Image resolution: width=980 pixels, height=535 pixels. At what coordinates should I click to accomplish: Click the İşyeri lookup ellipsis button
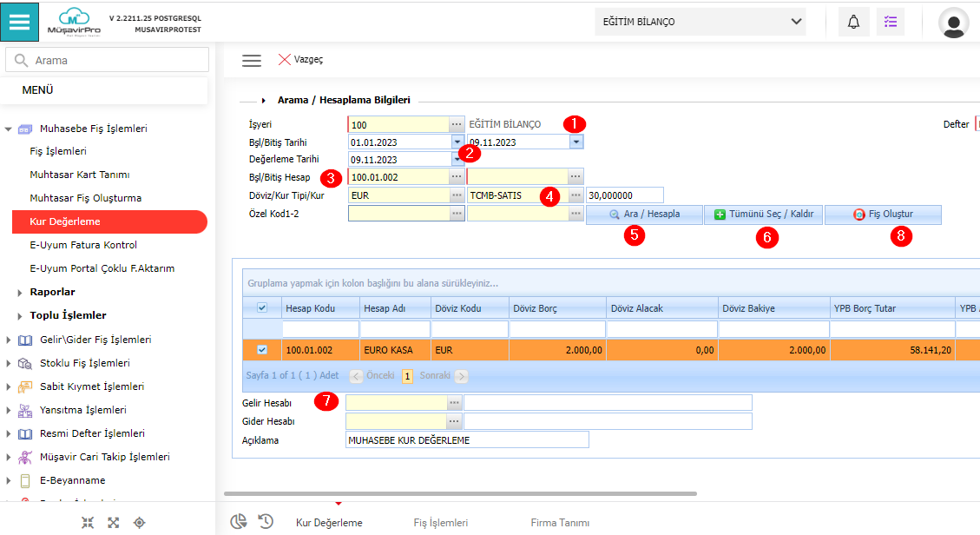pyautogui.click(x=457, y=124)
